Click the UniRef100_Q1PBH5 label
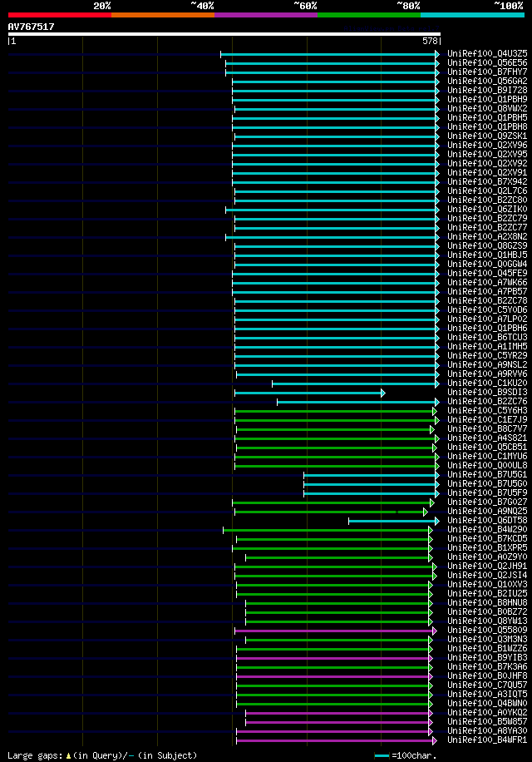532x762 pixels. (487, 117)
